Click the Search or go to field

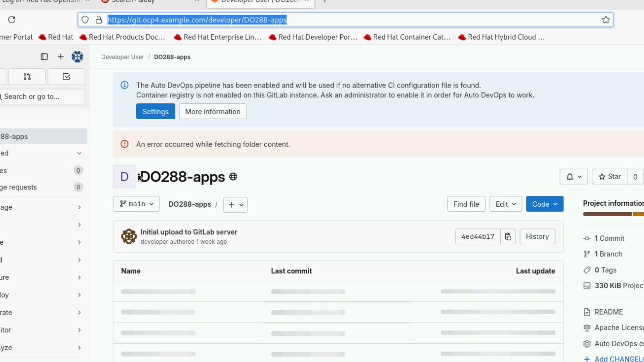tap(42, 96)
